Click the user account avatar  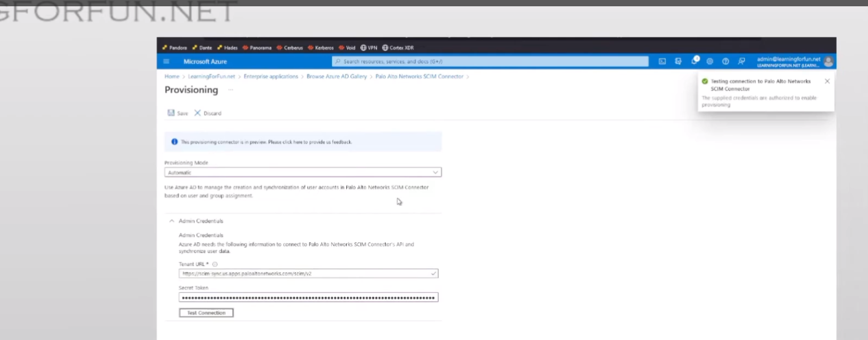click(x=829, y=62)
